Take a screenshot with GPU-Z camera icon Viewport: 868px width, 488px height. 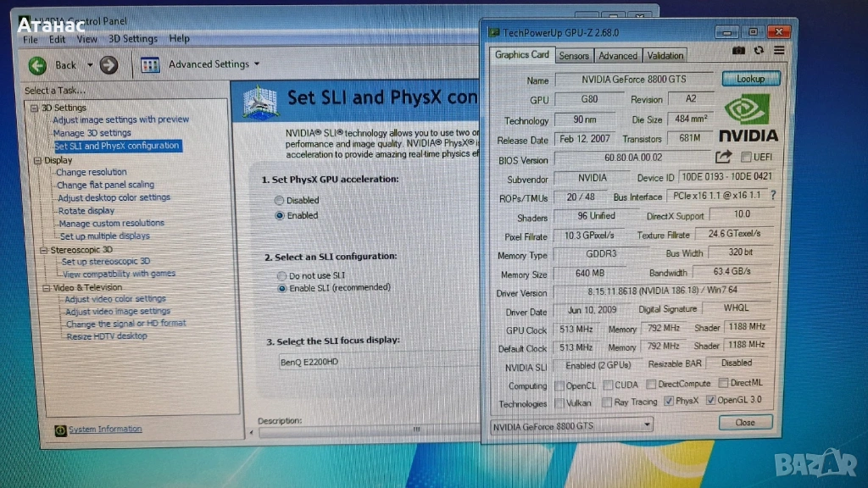click(739, 51)
